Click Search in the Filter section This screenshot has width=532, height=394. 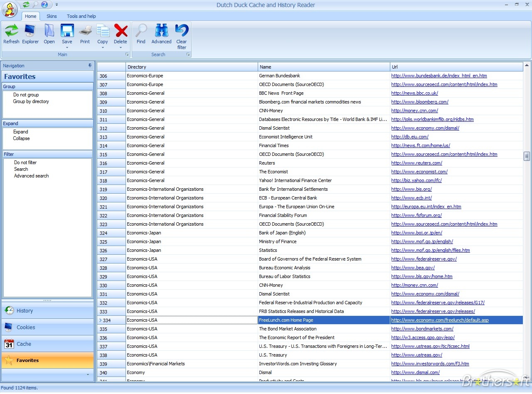[21, 169]
